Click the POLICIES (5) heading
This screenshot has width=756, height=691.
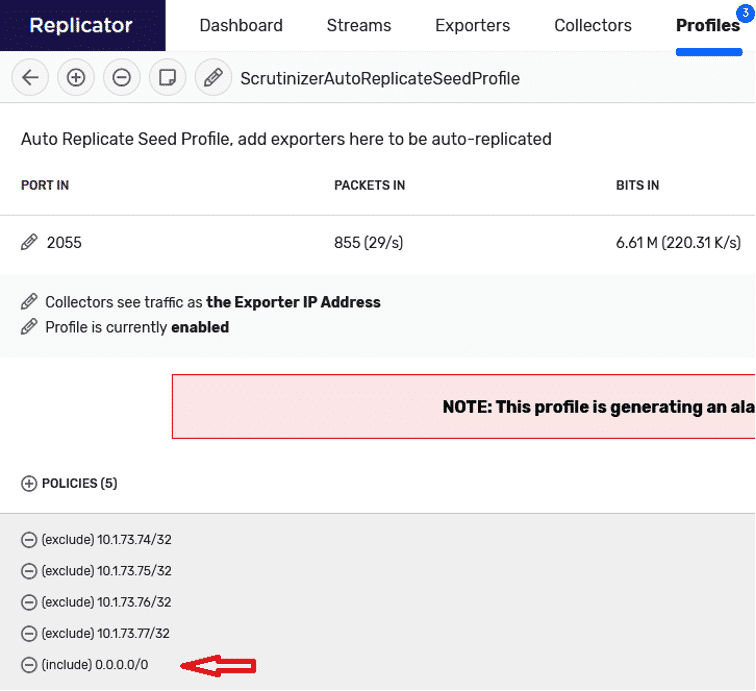pyautogui.click(x=80, y=483)
